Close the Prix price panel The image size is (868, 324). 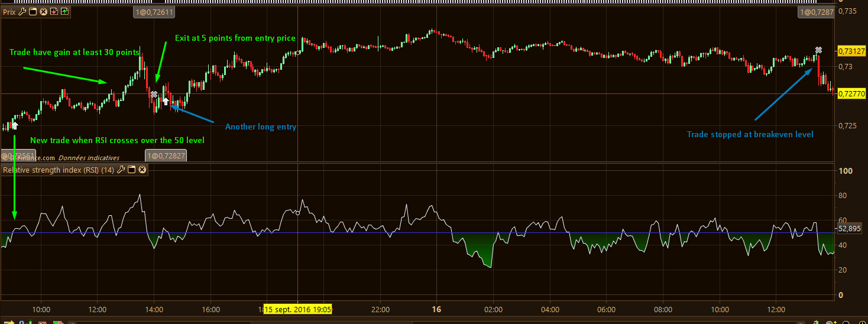click(x=43, y=11)
